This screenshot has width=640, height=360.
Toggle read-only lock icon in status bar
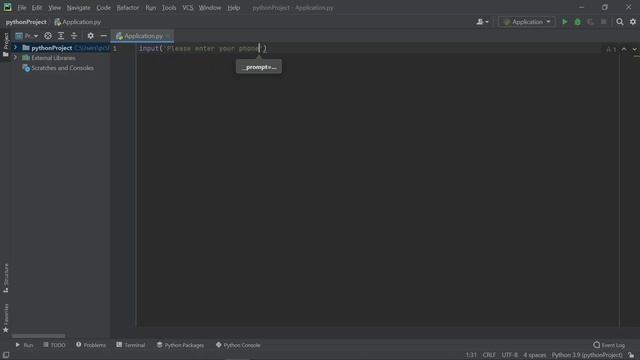click(631, 355)
